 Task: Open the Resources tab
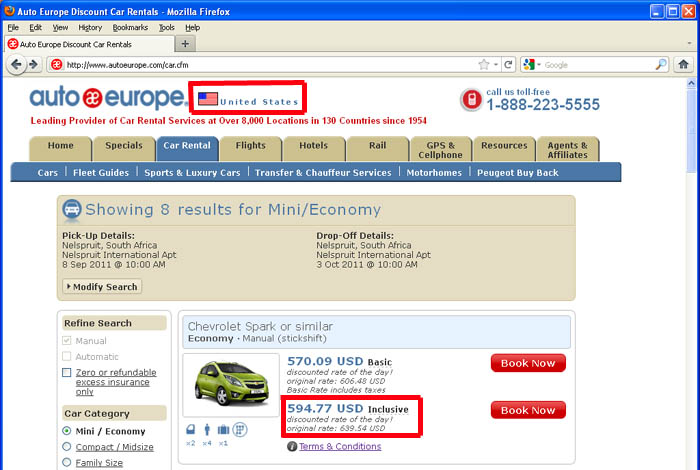pyautogui.click(x=504, y=149)
